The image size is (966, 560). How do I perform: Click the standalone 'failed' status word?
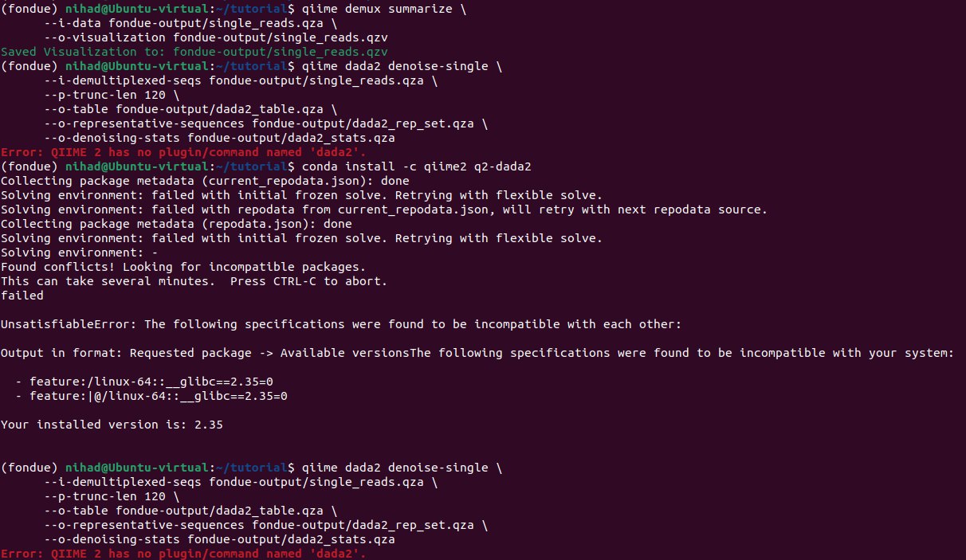point(22,296)
